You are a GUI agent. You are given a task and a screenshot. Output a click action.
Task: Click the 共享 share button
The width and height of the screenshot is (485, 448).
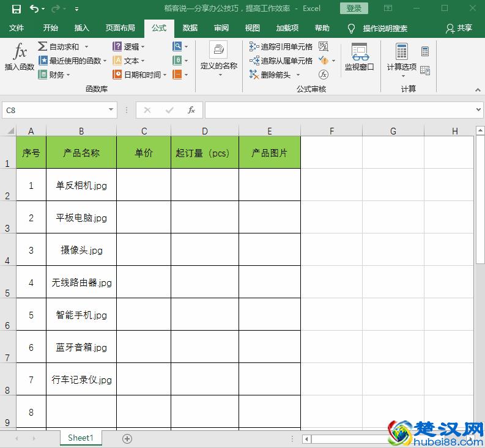tap(459, 28)
